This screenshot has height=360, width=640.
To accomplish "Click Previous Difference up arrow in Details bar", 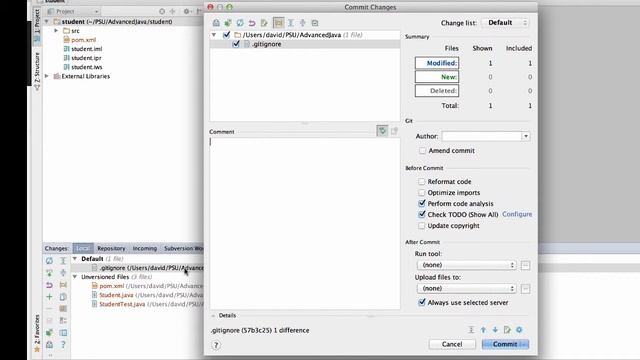I will (483, 330).
